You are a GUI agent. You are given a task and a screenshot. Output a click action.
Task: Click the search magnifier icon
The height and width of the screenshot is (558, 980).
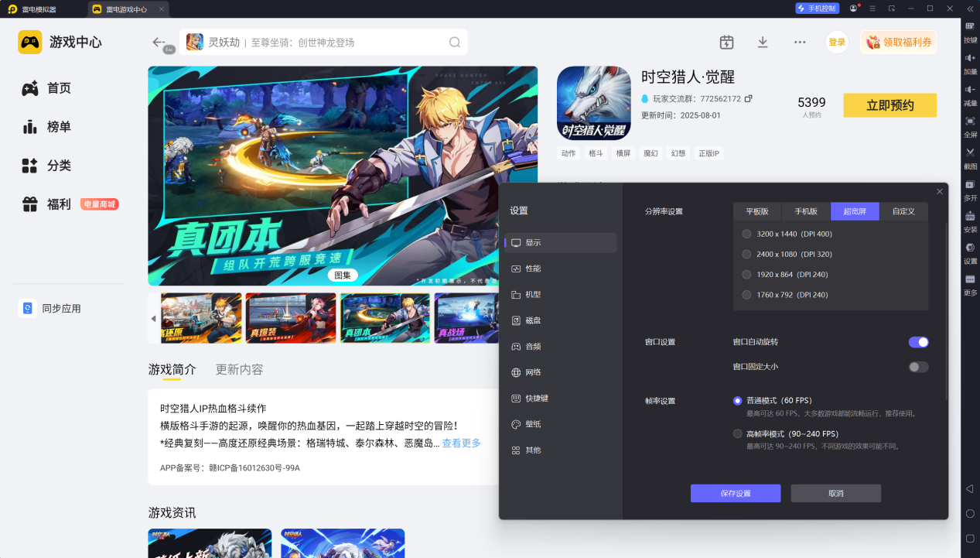(x=455, y=43)
